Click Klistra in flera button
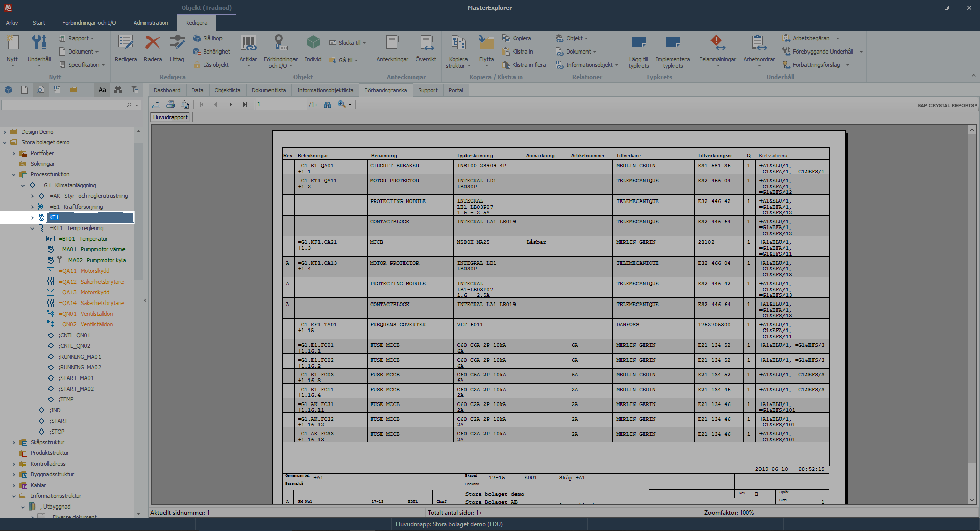 [x=524, y=65]
